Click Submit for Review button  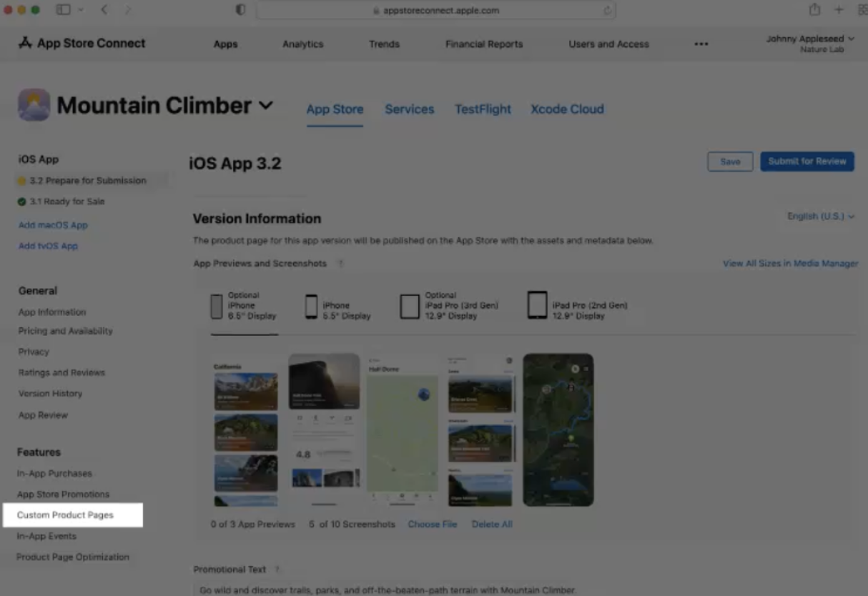point(807,162)
